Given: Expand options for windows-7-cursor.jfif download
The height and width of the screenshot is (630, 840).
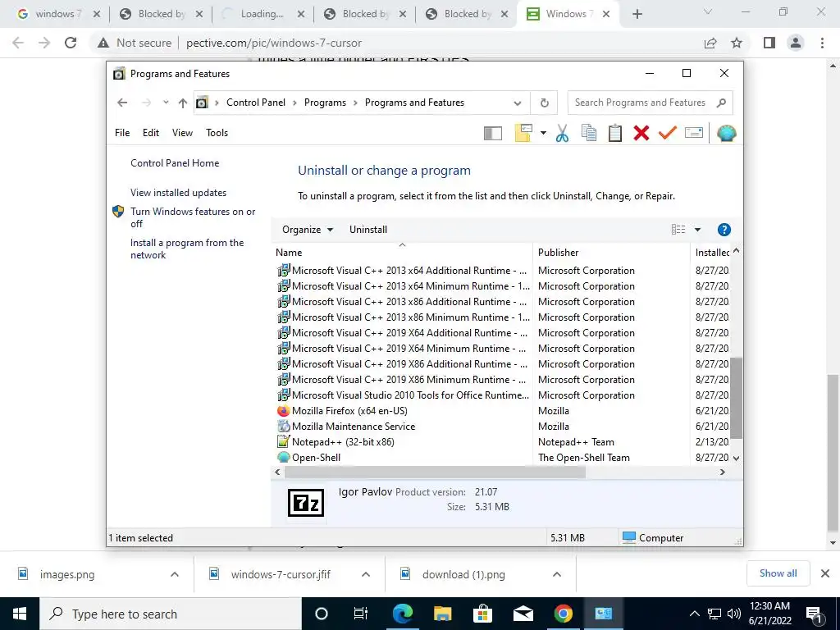Looking at the screenshot, I should tap(366, 574).
